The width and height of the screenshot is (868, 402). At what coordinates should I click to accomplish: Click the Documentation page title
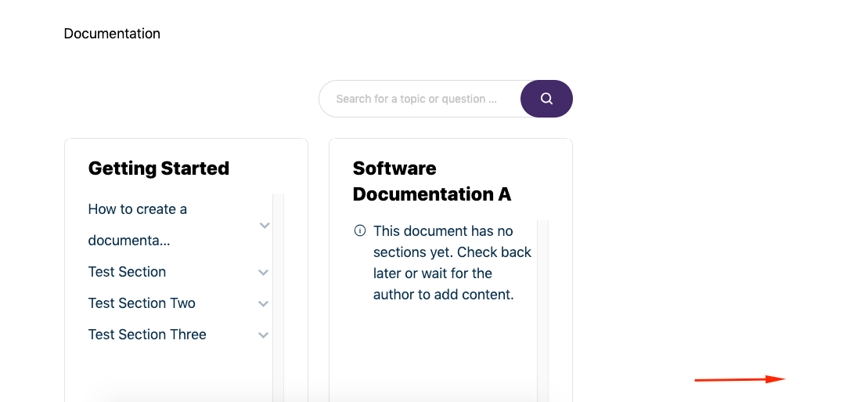[112, 33]
